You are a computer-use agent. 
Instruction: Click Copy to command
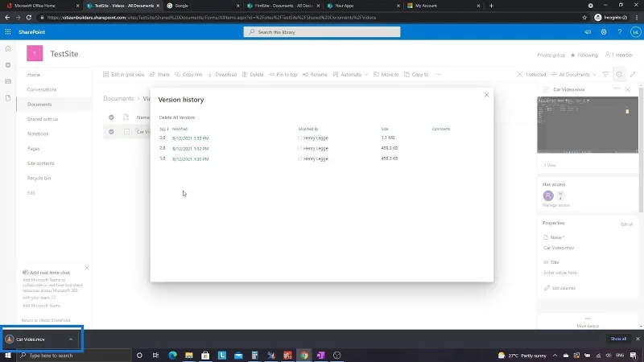[x=416, y=74]
